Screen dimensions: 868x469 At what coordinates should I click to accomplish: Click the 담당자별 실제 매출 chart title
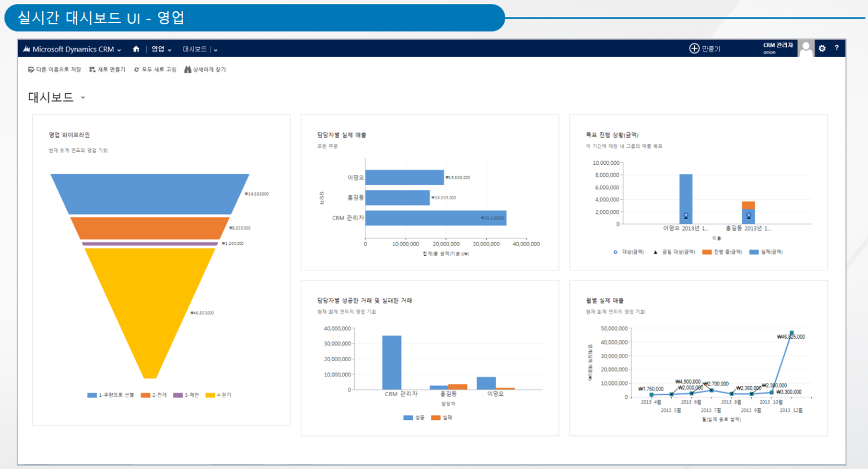(342, 135)
